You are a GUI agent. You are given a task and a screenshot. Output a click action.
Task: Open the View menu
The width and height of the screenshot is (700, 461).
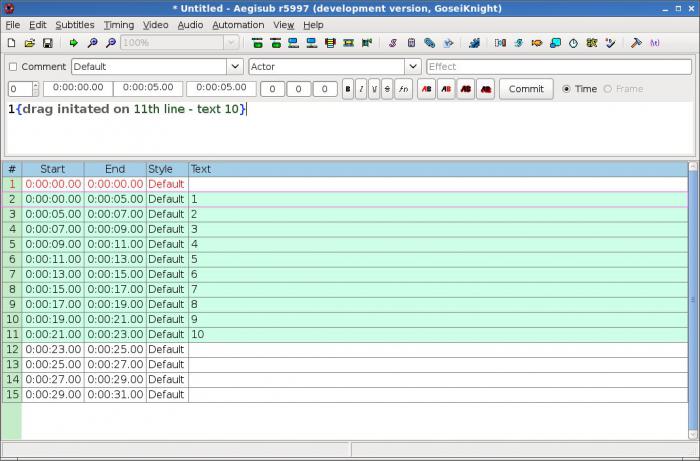click(x=283, y=25)
